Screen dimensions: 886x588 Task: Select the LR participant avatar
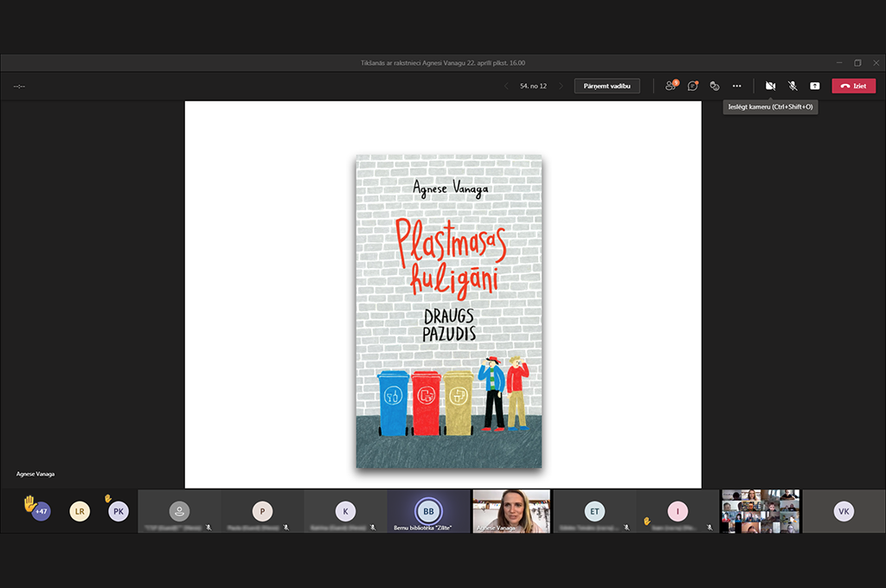[x=80, y=511]
